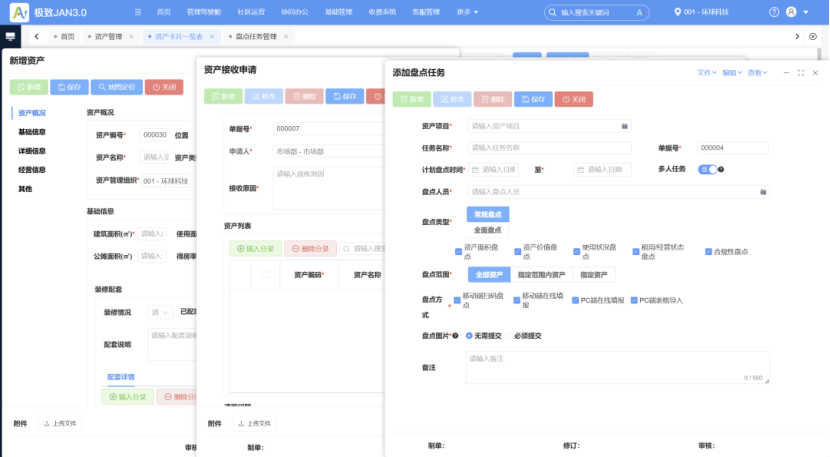Select 基础信息 in the 新增资产 side navigation

(32, 132)
